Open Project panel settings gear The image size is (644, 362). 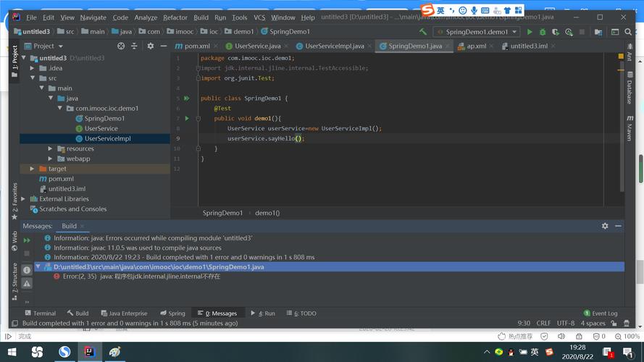coord(150,46)
